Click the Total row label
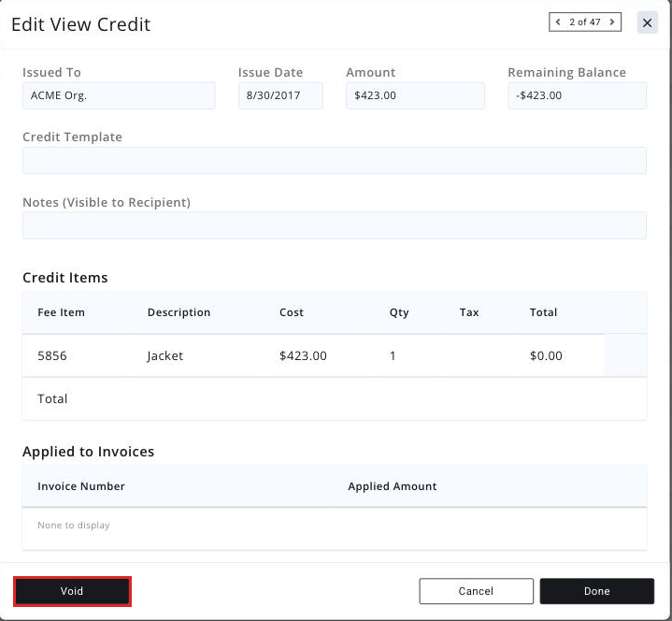The height and width of the screenshot is (621, 672). click(x=52, y=398)
